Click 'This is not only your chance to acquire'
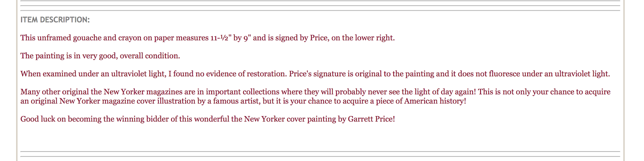This screenshot has width=644, height=161. (543, 92)
